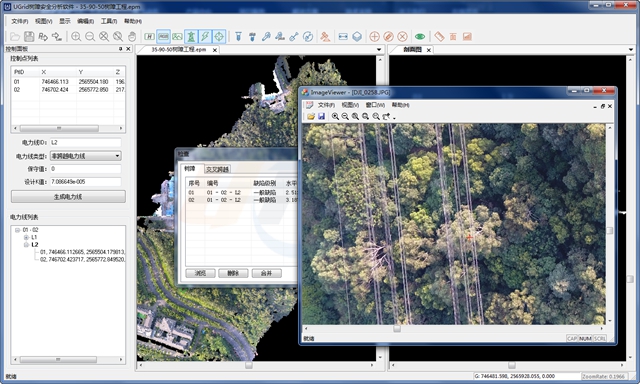Select the zoom in magnifier tool

point(76,37)
